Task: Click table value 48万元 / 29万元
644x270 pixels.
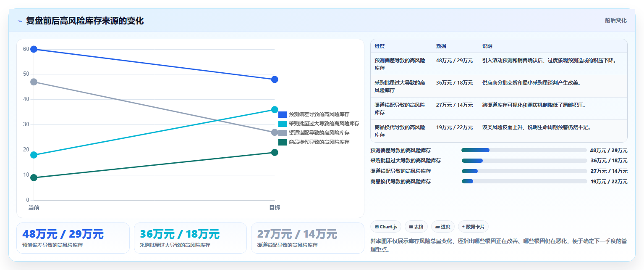Action: (x=454, y=61)
